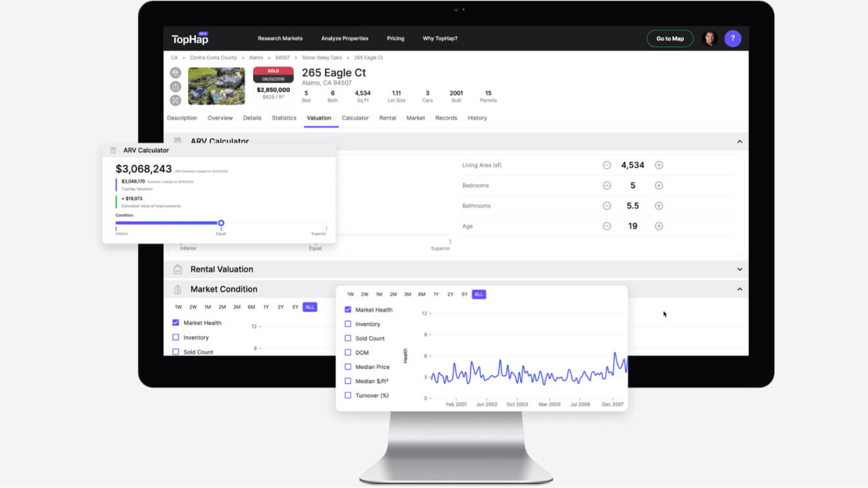Viewport: 868px width, 488px height.
Task: Open the Why TopHap? menu
Action: coord(440,39)
